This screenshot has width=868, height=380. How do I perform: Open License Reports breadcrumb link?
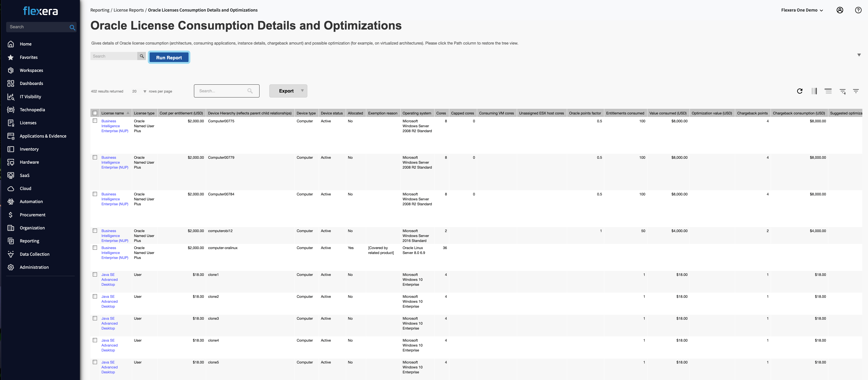coord(128,10)
